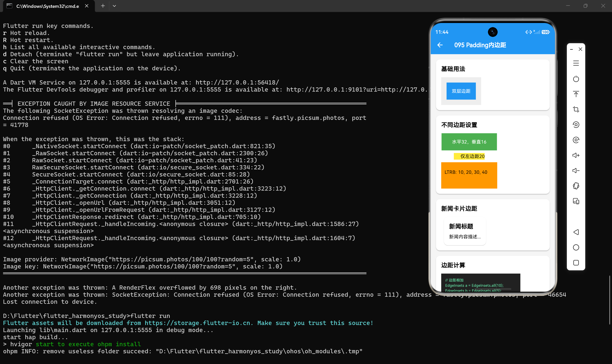
Task: Tap the yellow 仅左边距20 label
Action: (469, 156)
